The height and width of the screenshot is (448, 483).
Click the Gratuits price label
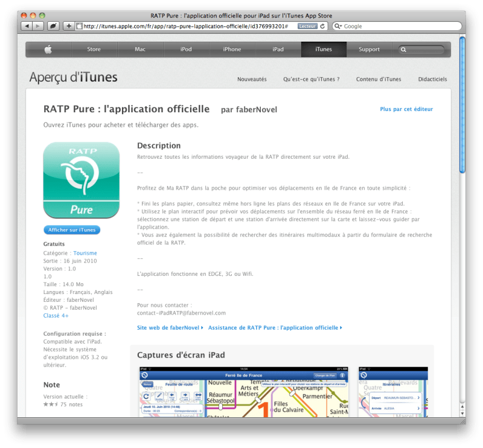pyautogui.click(x=54, y=244)
